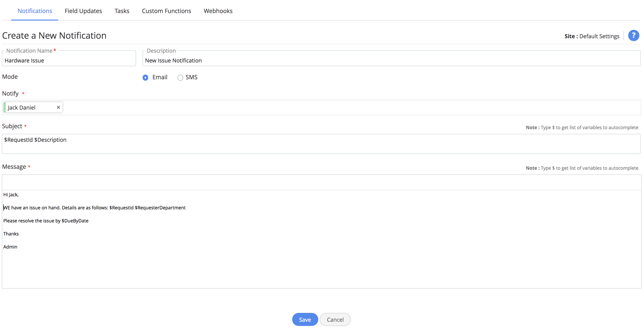
Task: Select the SMS mode radio button
Action: (x=180, y=78)
